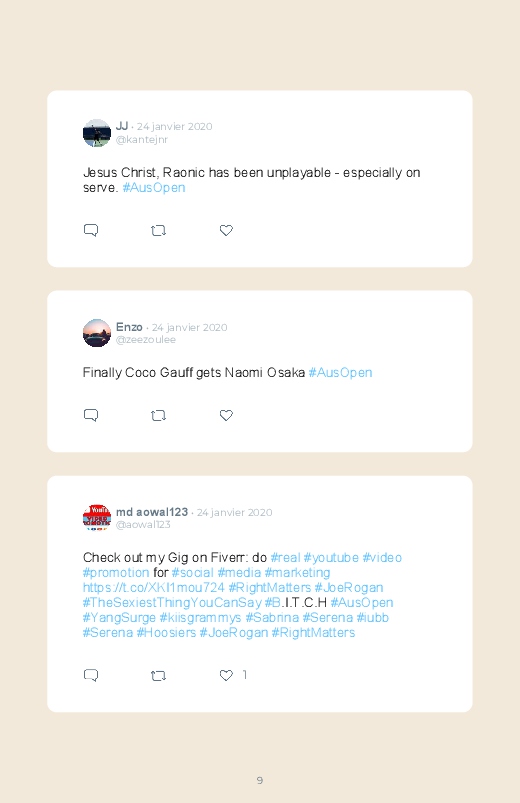Like Enzo's tweet about Naomi Osaka

pyautogui.click(x=226, y=415)
